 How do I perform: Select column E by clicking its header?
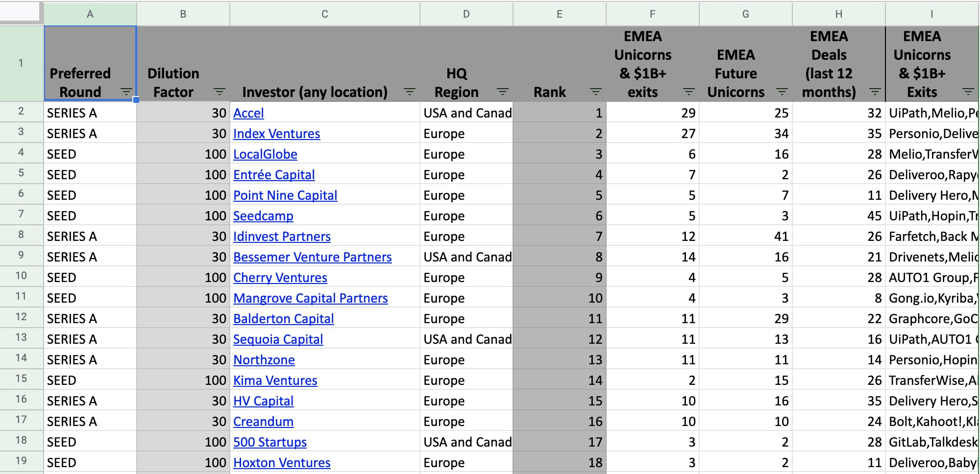coord(559,14)
